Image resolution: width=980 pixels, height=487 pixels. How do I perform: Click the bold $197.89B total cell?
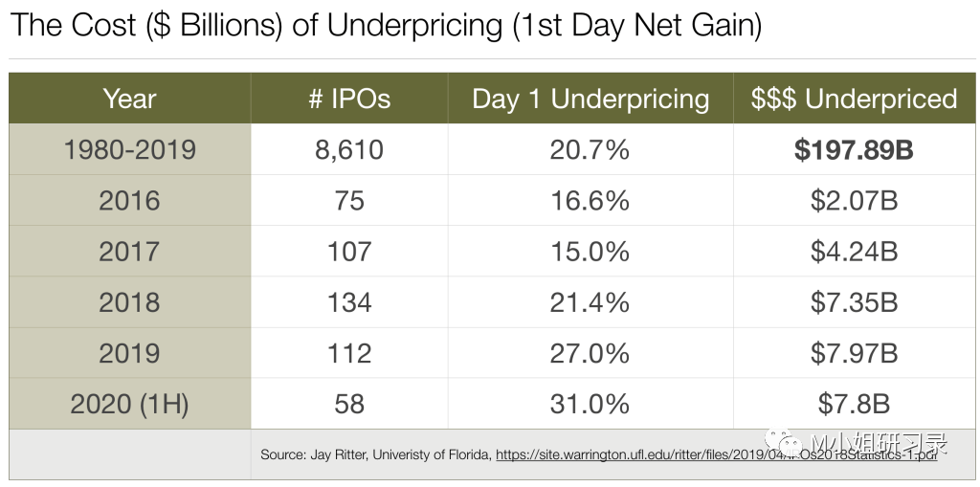[854, 150]
